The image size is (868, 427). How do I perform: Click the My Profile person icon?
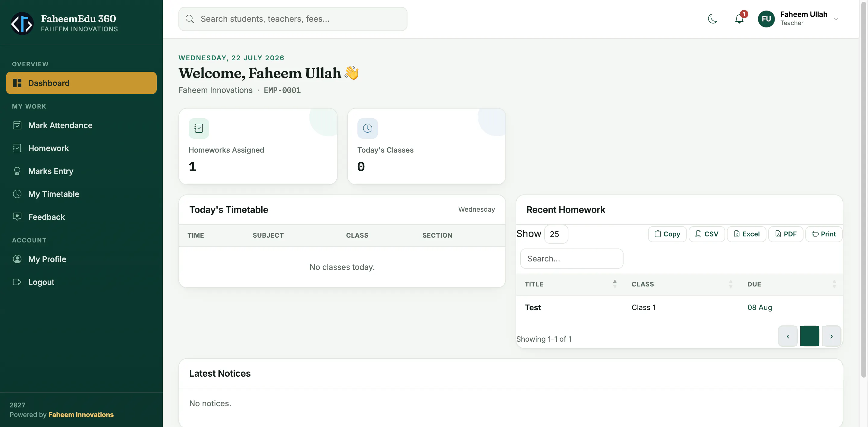pyautogui.click(x=17, y=259)
